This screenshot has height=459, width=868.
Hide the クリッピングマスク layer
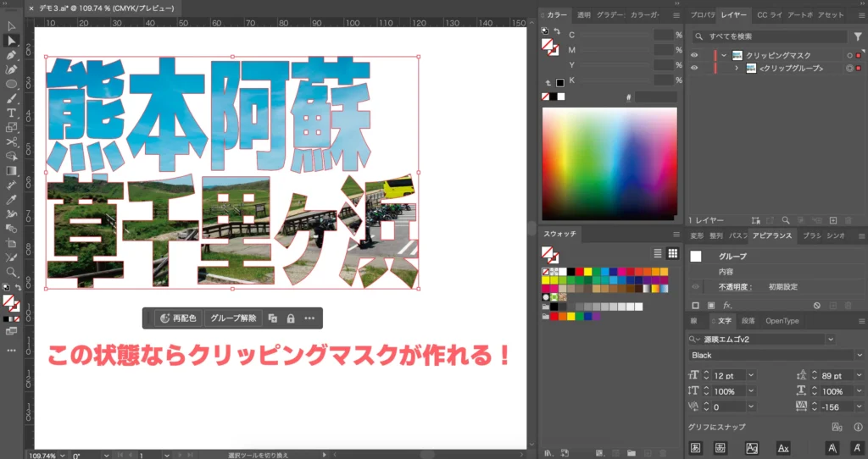[x=694, y=55]
